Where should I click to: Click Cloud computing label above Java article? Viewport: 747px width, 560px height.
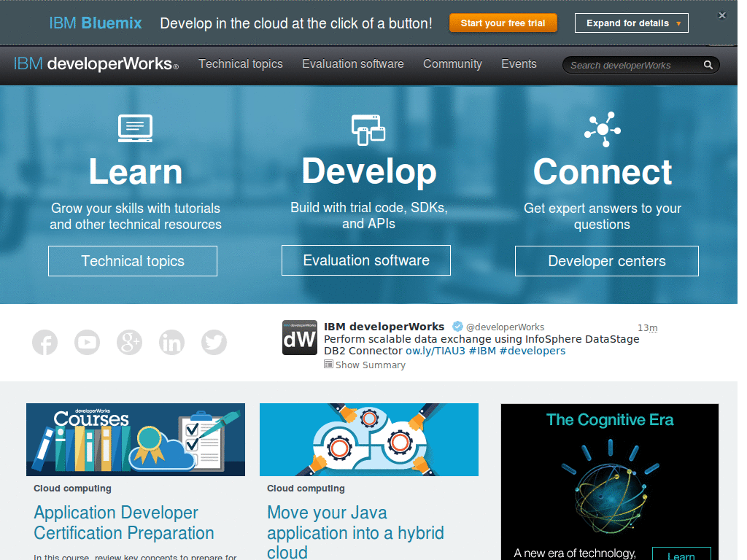click(x=306, y=489)
